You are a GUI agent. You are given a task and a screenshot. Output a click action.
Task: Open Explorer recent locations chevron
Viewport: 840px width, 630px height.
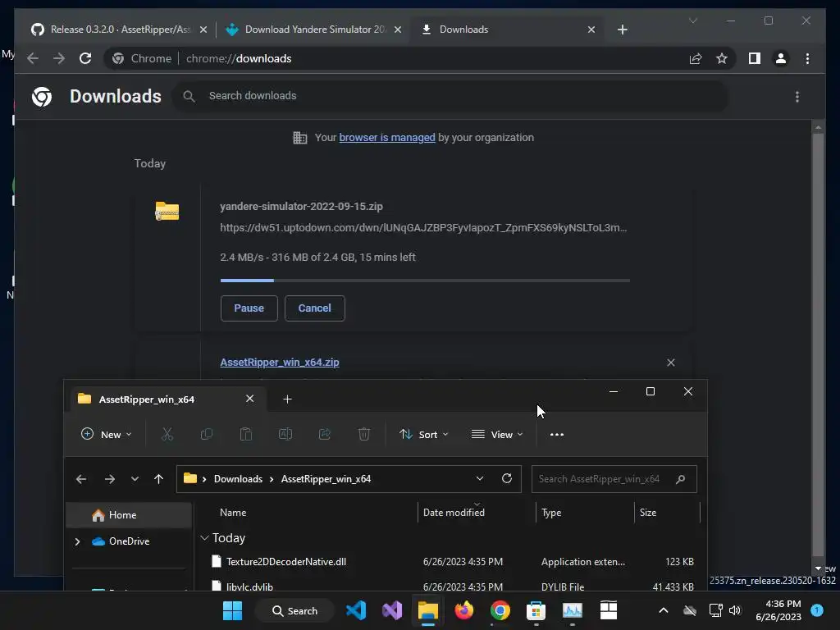pos(135,479)
